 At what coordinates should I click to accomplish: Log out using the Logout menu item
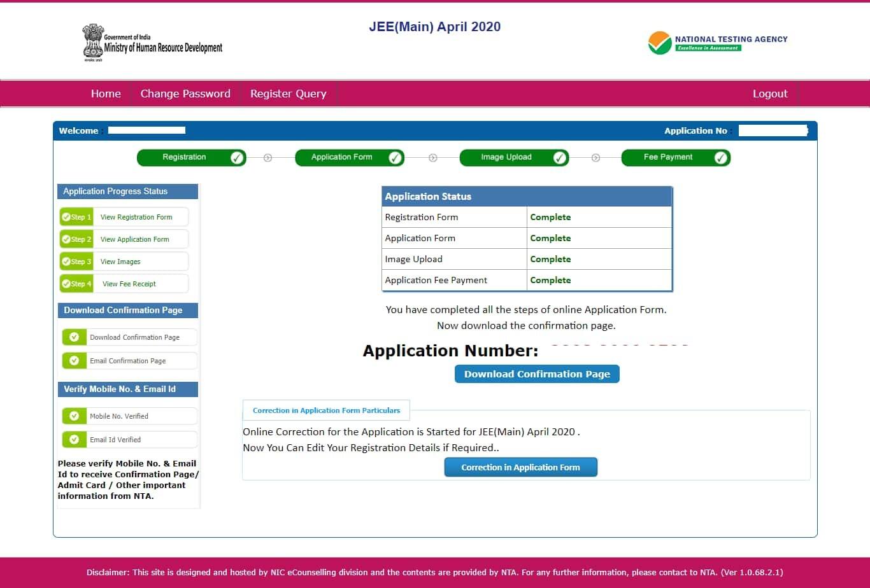(x=770, y=94)
